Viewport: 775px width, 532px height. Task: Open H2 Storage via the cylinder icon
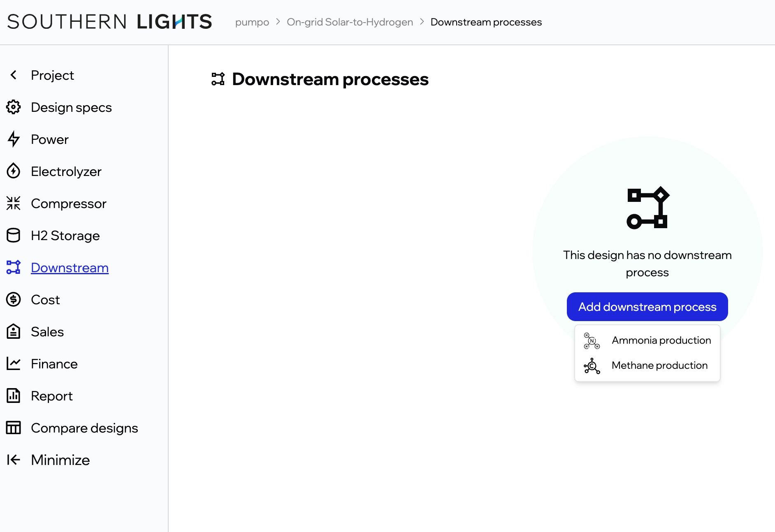pos(13,236)
